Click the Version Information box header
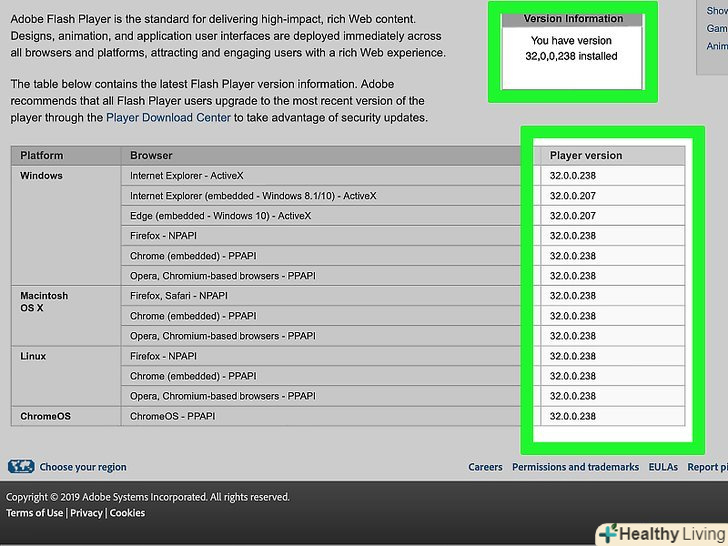The height and width of the screenshot is (546, 728). tap(573, 19)
